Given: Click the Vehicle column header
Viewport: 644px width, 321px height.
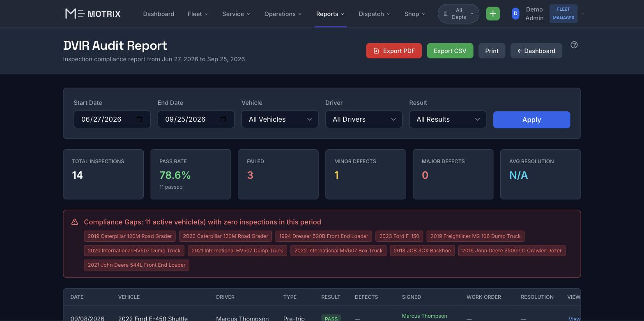Looking at the screenshot, I should [x=129, y=297].
